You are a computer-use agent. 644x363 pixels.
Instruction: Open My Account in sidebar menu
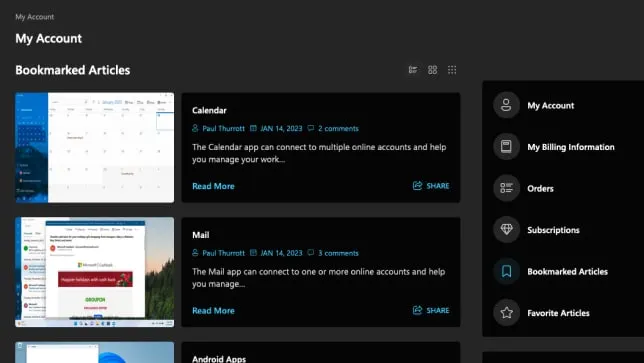point(550,106)
